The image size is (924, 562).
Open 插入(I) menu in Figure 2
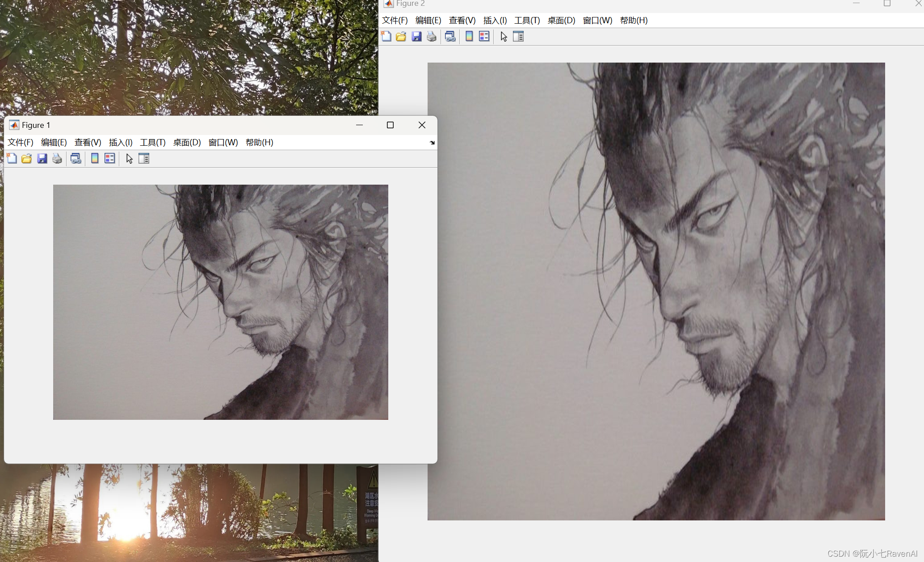[x=495, y=20]
